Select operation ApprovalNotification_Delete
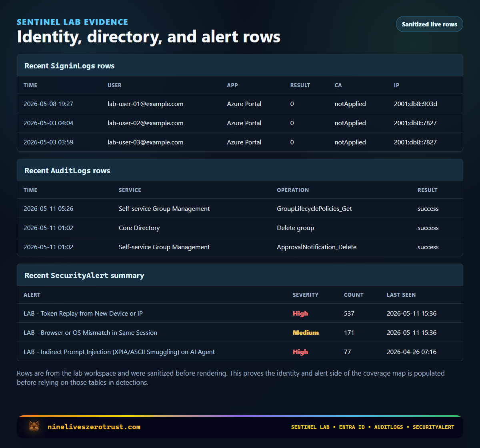 pyautogui.click(x=317, y=247)
